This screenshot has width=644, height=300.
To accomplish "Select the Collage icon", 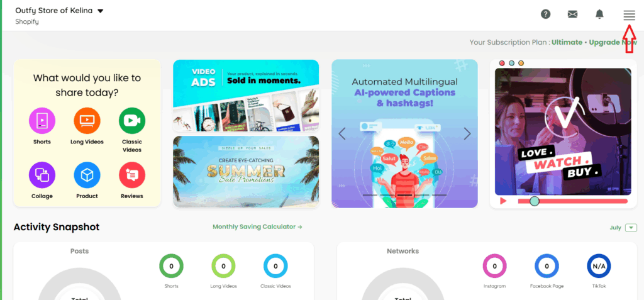I will (x=42, y=175).
